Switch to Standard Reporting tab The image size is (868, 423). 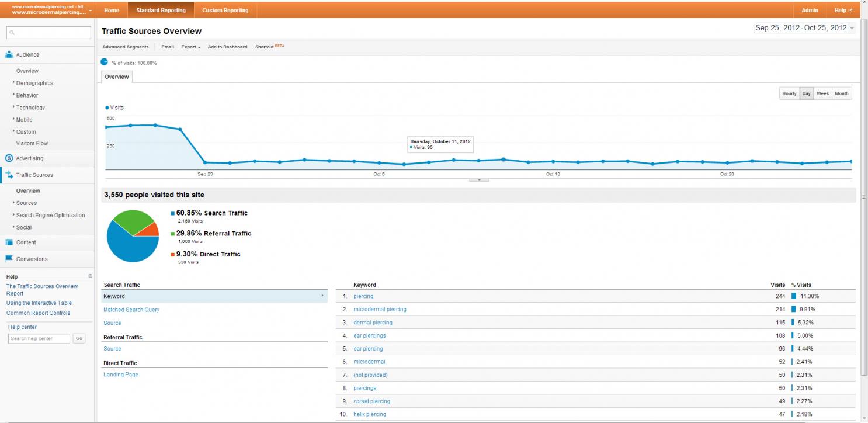(161, 10)
